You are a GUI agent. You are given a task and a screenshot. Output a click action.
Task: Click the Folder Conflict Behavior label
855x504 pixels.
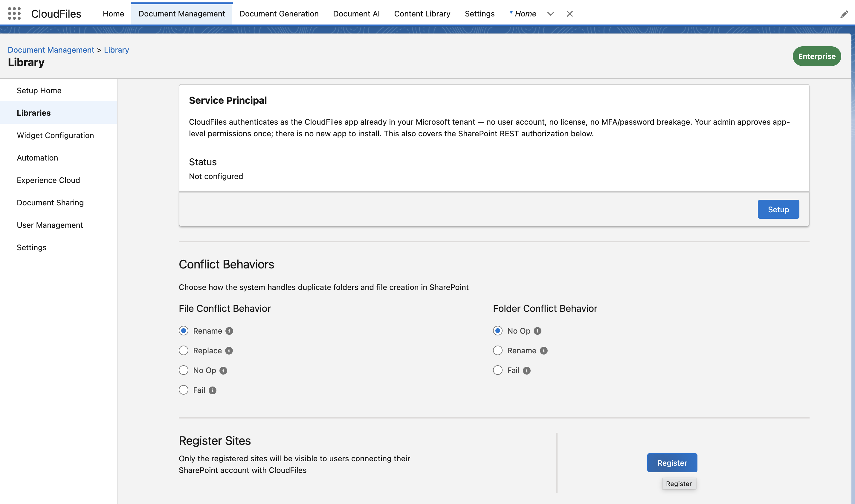(x=545, y=308)
